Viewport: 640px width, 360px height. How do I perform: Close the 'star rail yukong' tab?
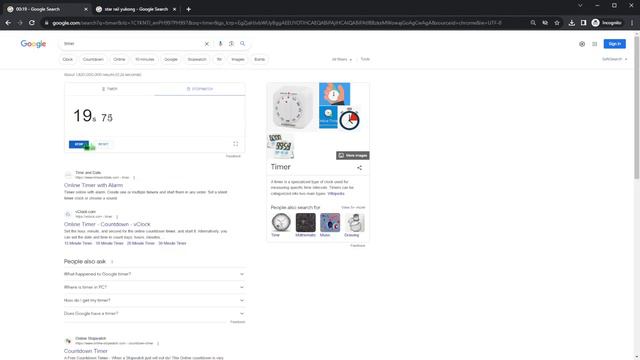coord(174,9)
